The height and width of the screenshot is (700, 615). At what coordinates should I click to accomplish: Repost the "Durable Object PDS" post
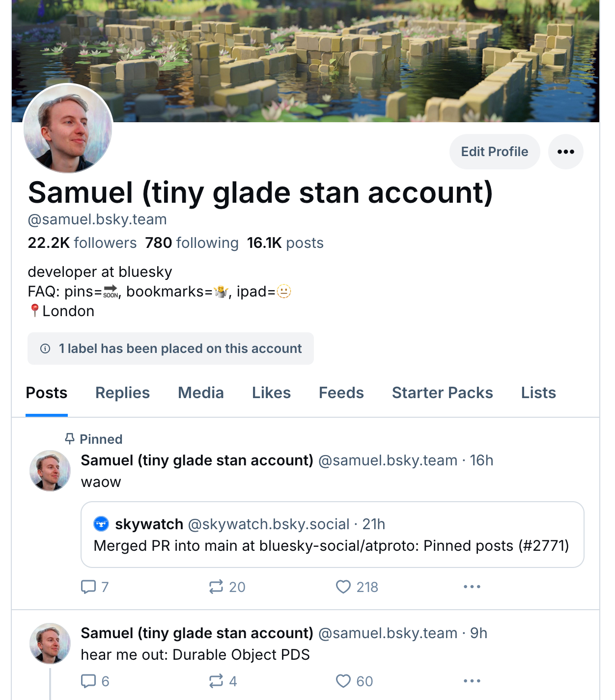(x=216, y=681)
